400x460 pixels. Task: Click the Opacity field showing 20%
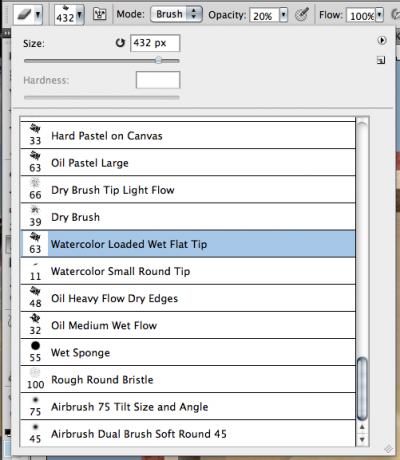264,15
